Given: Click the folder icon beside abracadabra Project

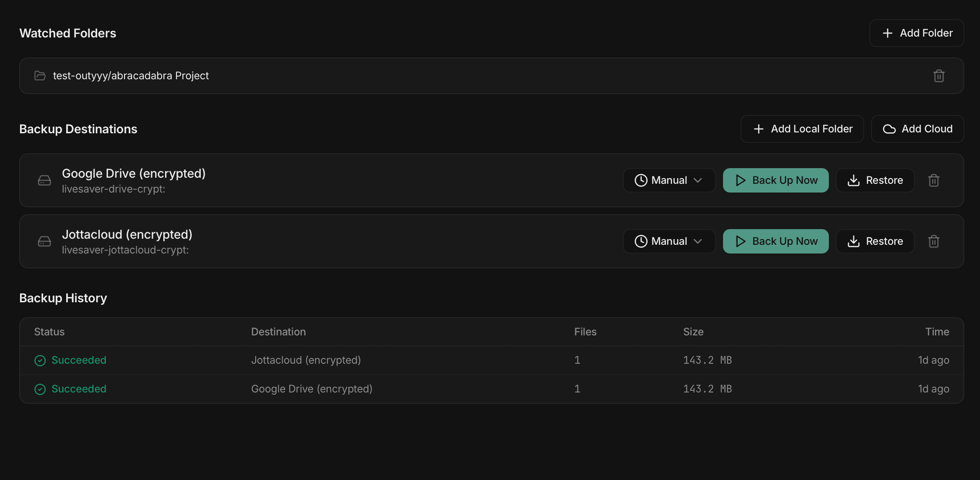Looking at the screenshot, I should [x=40, y=76].
